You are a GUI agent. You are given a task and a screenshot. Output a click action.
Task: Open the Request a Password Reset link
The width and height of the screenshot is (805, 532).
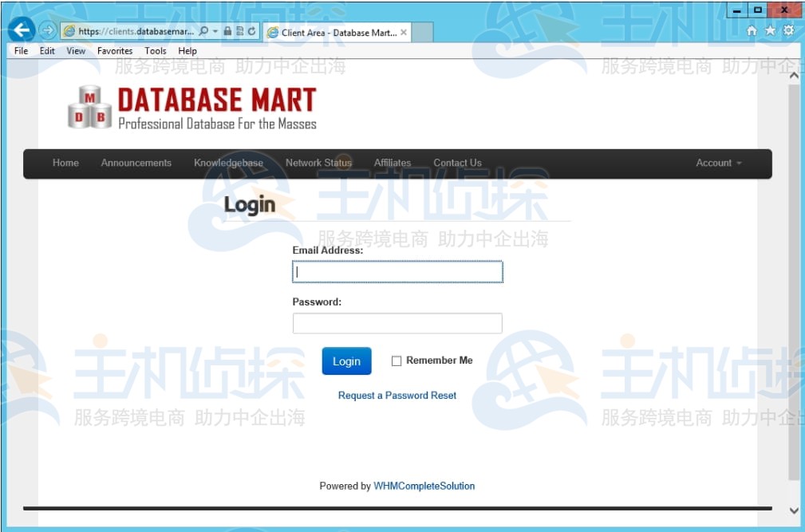click(397, 395)
